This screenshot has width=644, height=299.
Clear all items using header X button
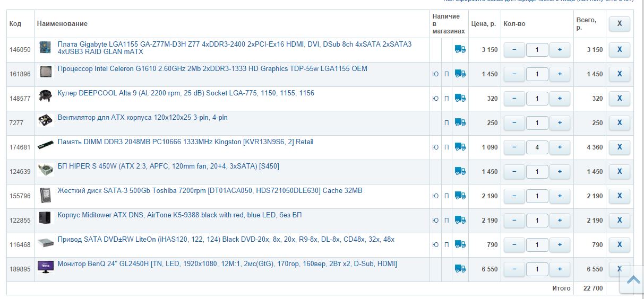click(619, 24)
